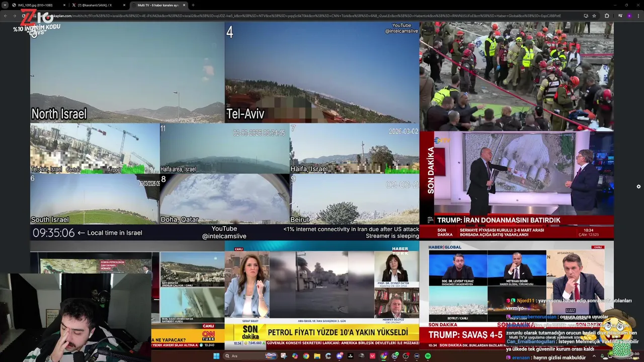
Task: Select the Haifa area, Israel camera feed
Action: pos(224,148)
